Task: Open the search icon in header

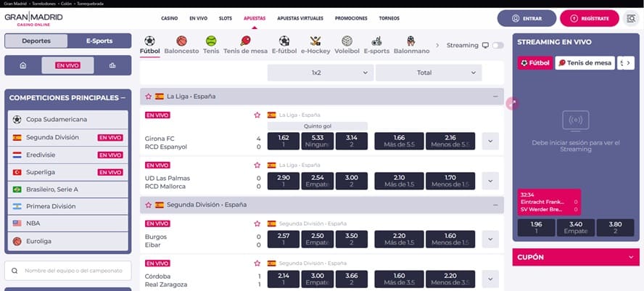Action: [629, 18]
